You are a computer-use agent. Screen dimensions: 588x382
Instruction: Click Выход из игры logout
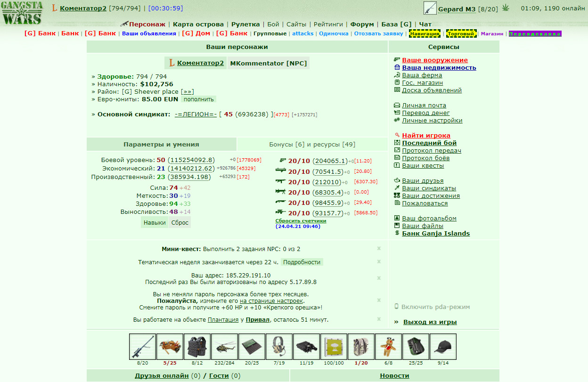click(x=430, y=322)
